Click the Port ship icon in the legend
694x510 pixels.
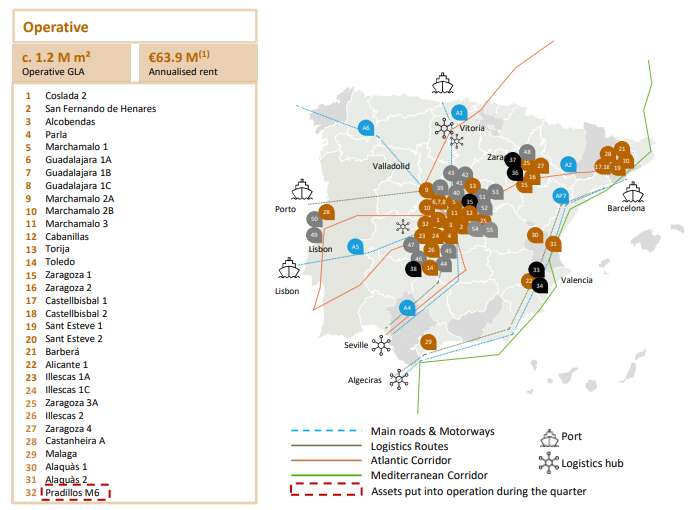pos(548,435)
